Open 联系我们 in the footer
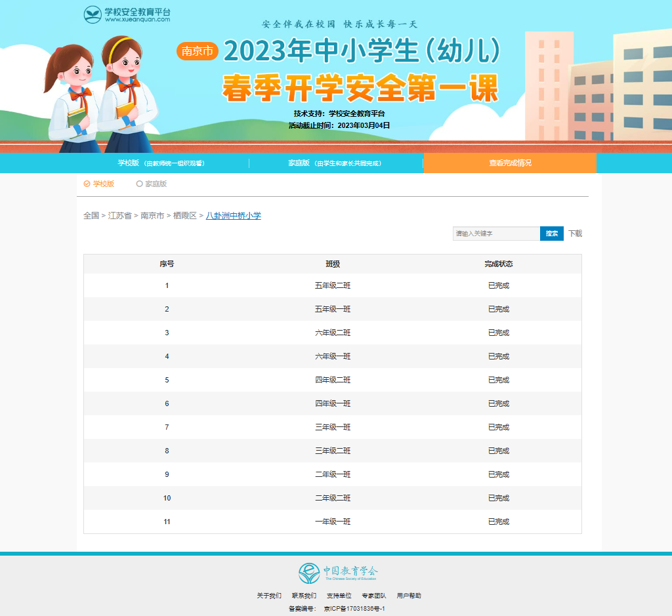Screen dimensions: 672x616 [x=304, y=596]
